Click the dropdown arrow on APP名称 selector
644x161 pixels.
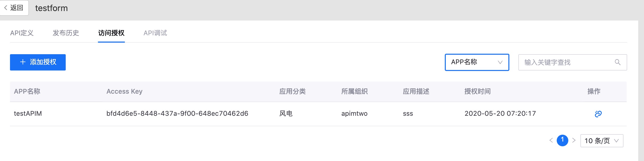pos(500,62)
